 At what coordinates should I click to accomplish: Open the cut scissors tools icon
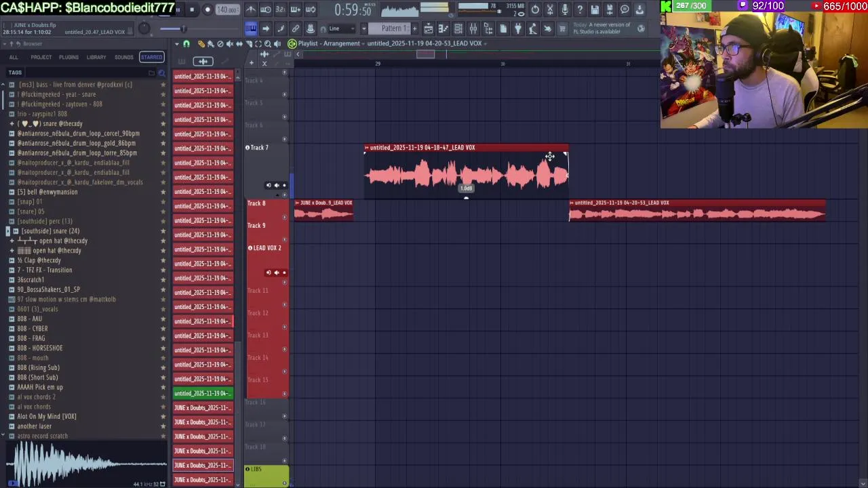coord(550,9)
